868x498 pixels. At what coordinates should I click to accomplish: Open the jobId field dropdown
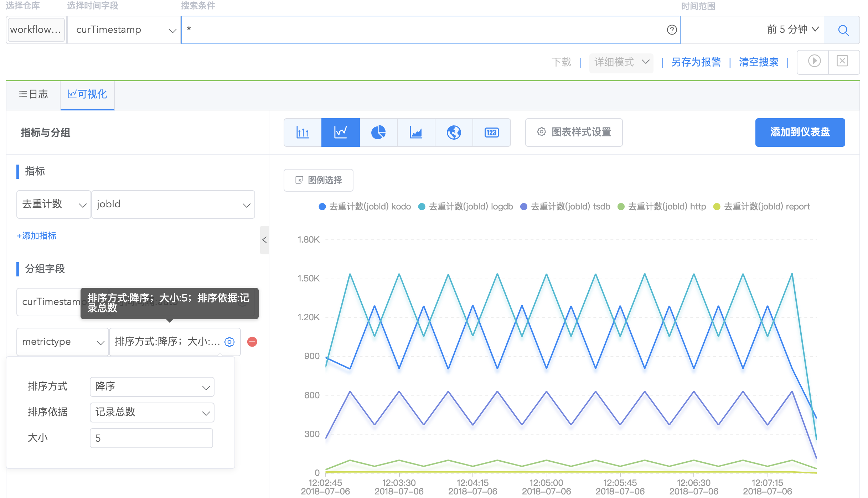(x=173, y=204)
